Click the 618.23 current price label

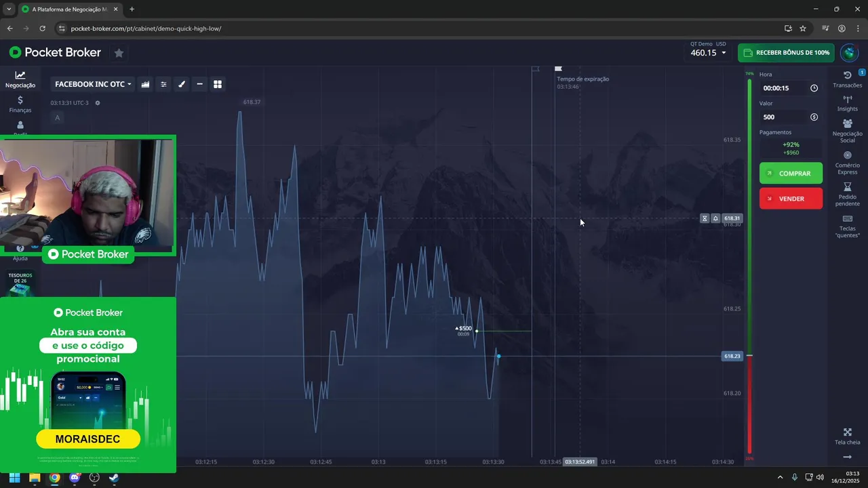point(732,356)
